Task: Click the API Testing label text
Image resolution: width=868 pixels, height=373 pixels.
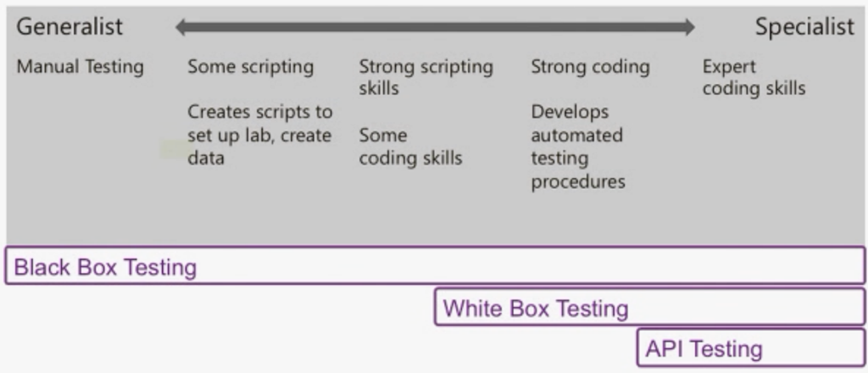Action: 704,349
